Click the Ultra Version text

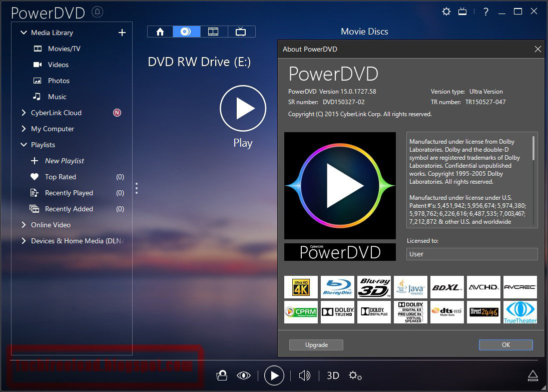[486, 92]
